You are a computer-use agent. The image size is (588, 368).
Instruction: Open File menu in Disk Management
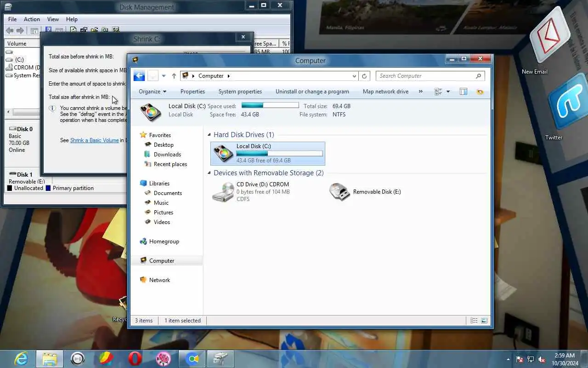(x=12, y=19)
